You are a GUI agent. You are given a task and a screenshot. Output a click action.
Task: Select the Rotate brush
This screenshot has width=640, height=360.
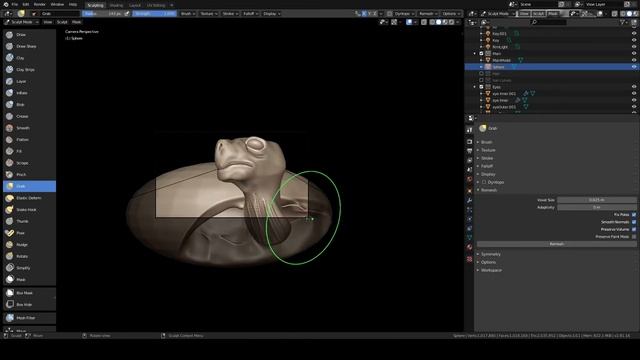pyautogui.click(x=29, y=256)
